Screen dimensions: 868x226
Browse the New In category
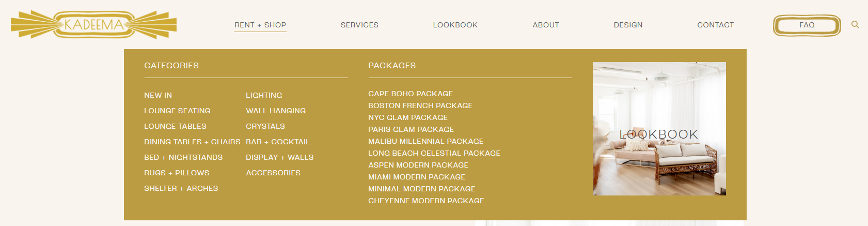(158, 95)
